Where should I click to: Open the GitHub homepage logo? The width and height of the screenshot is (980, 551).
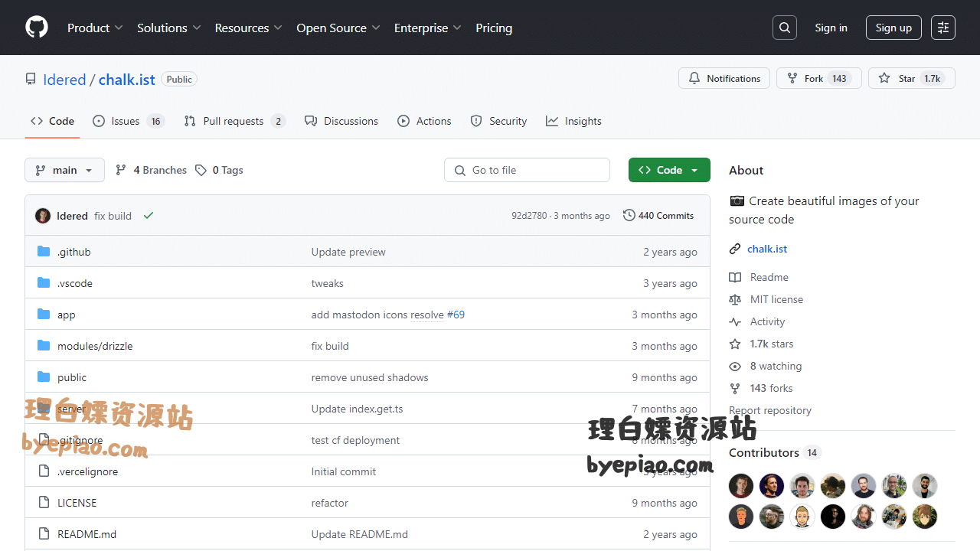(x=37, y=28)
